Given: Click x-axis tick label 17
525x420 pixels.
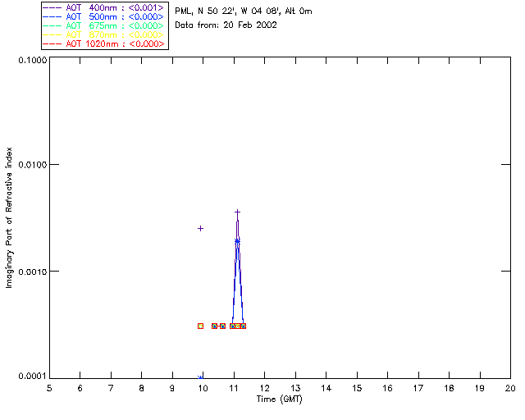Looking at the screenshot, I should [418, 388].
